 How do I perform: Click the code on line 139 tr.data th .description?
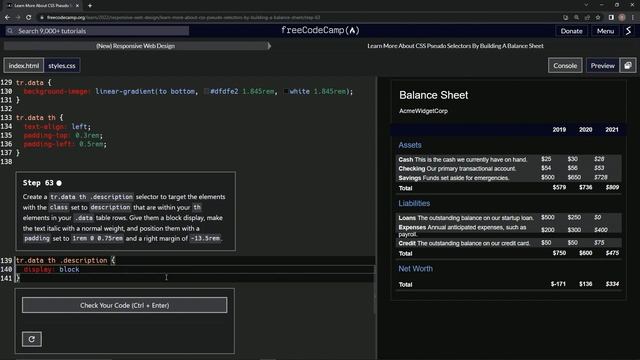coord(66,260)
